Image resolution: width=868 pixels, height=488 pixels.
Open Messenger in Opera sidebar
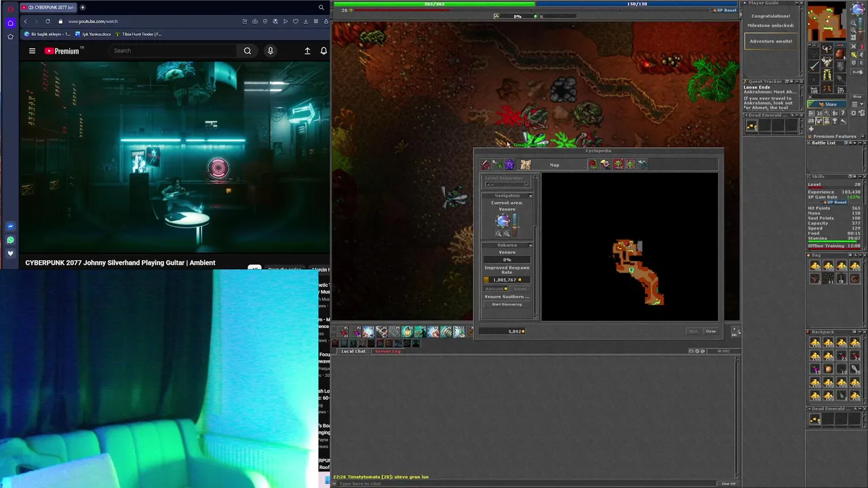coord(10,226)
